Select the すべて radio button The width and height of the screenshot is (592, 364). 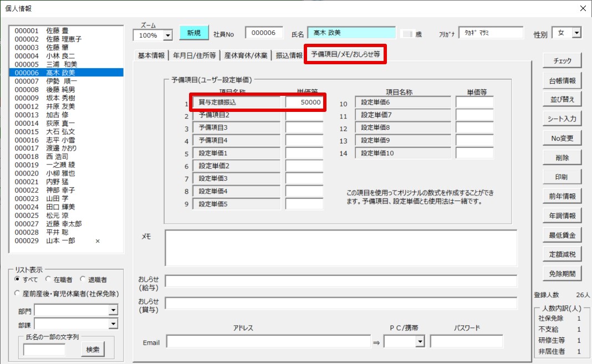pyautogui.click(x=18, y=280)
